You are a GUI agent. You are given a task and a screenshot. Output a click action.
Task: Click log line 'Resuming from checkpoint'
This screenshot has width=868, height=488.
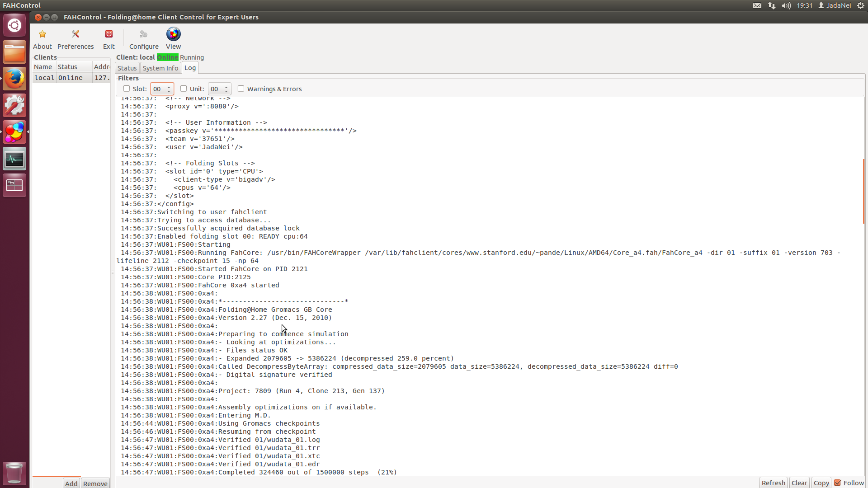tap(267, 432)
